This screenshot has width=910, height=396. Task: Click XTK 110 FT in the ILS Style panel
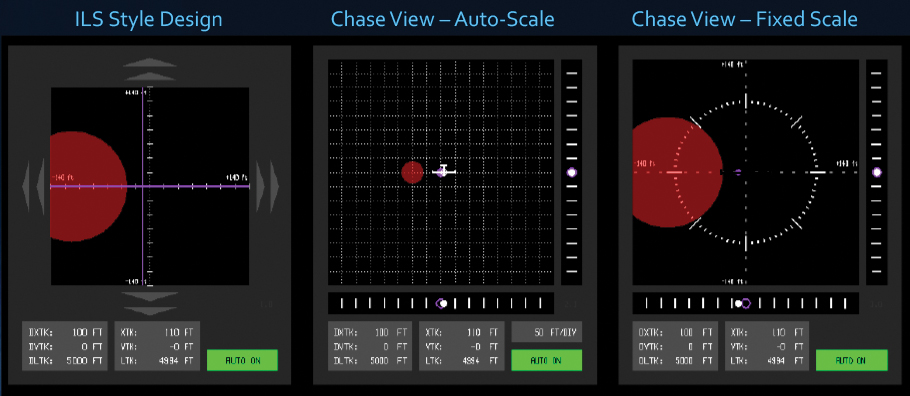coord(157,333)
